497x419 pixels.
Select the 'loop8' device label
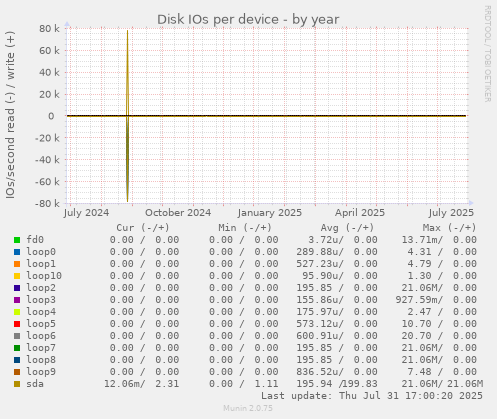click(x=41, y=360)
